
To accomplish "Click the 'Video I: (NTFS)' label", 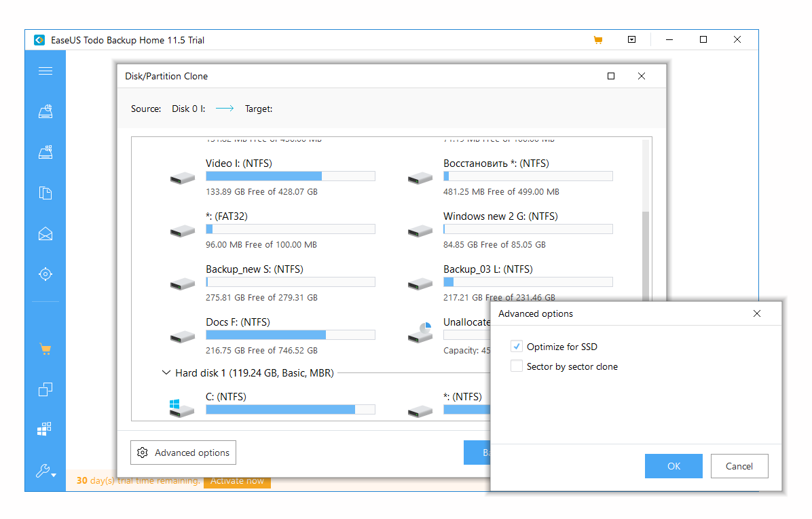I will (x=239, y=164).
